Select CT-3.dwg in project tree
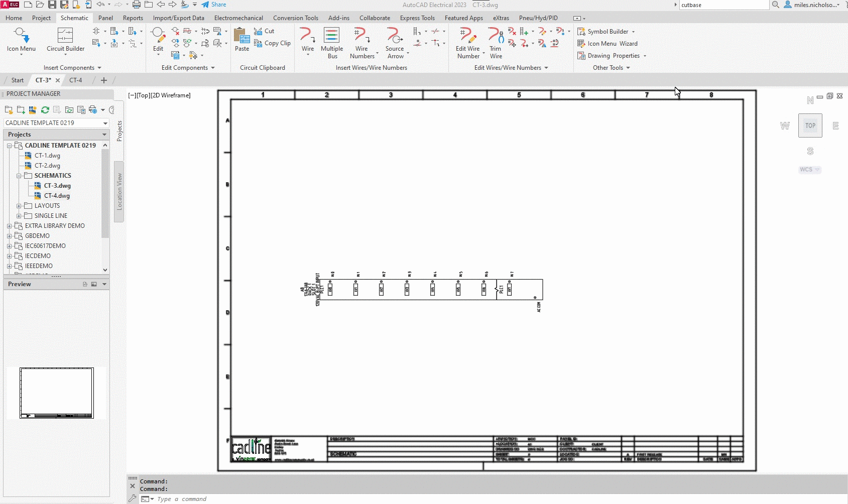Image resolution: width=848 pixels, height=504 pixels. coord(57,186)
